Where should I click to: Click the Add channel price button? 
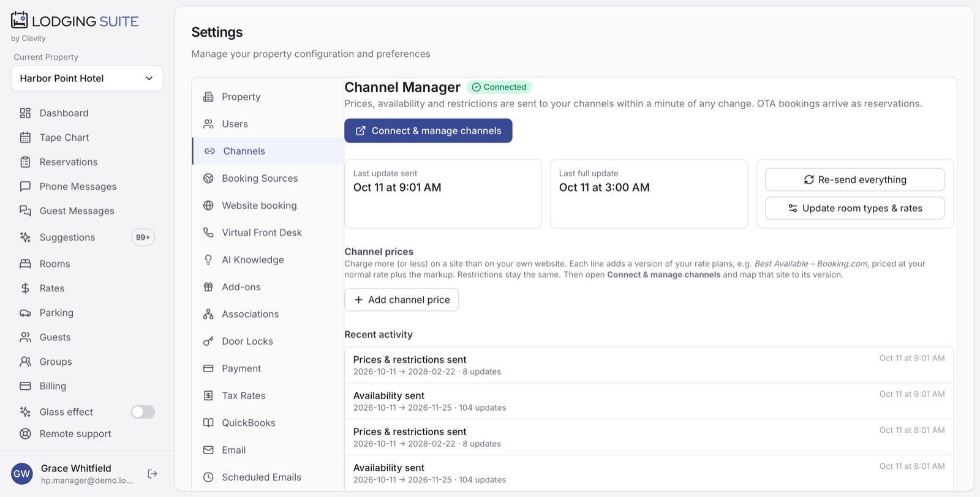[x=402, y=300]
